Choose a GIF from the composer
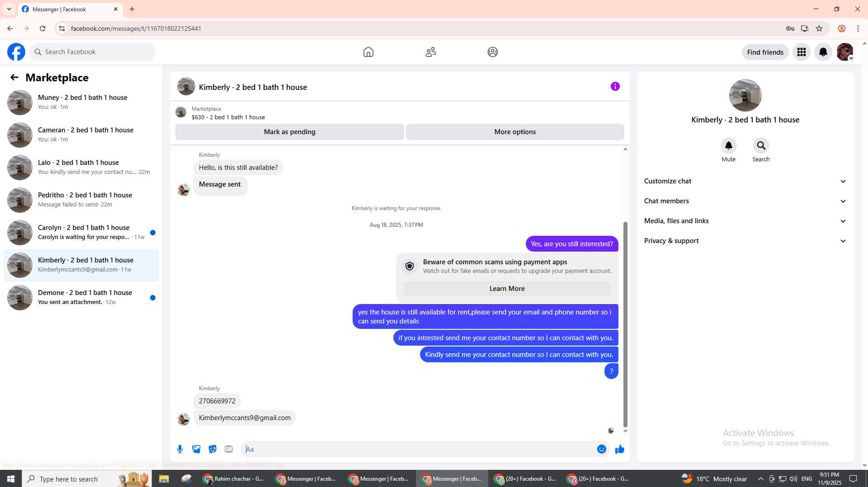 click(229, 449)
